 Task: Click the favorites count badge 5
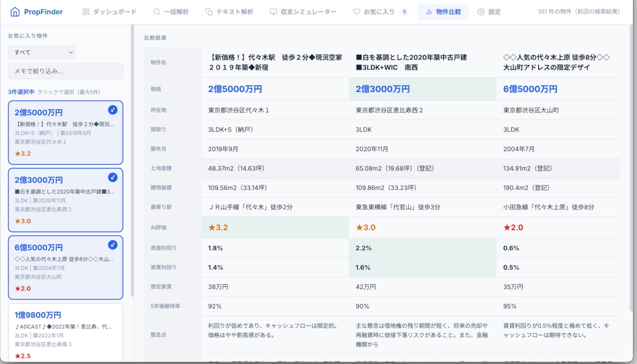tap(404, 11)
